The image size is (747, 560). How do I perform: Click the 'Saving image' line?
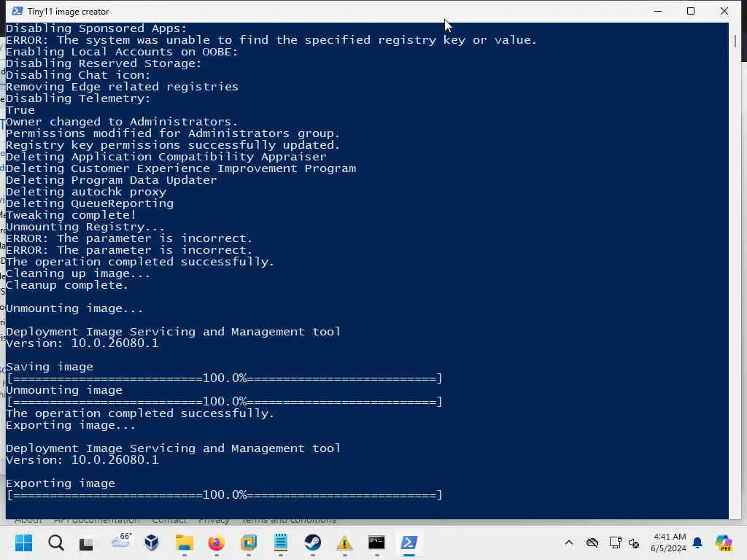50,367
